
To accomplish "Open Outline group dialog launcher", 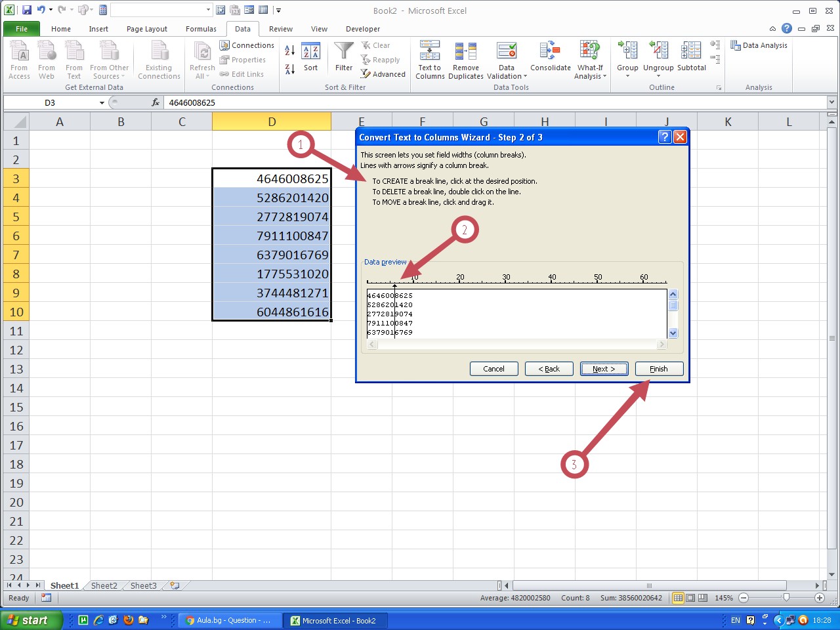I will [x=719, y=87].
